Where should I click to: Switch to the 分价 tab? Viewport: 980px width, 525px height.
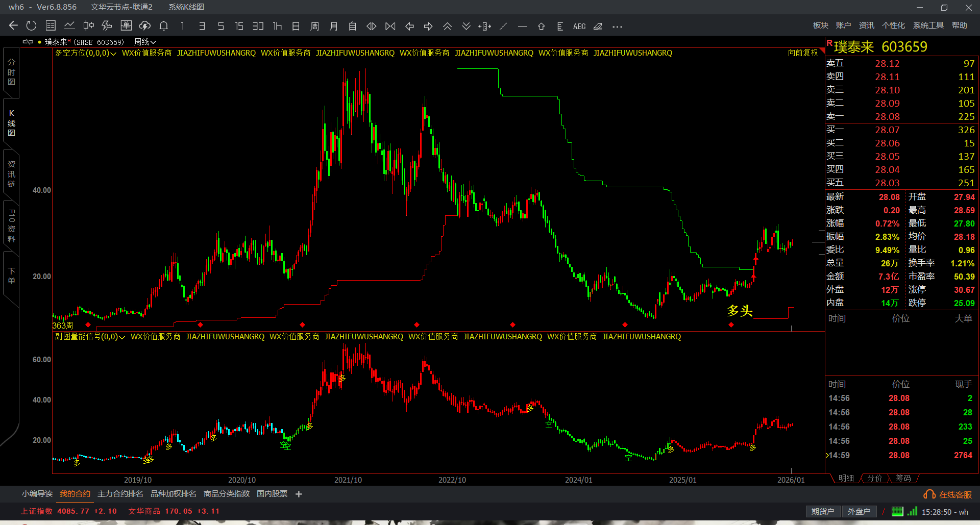tap(875, 478)
